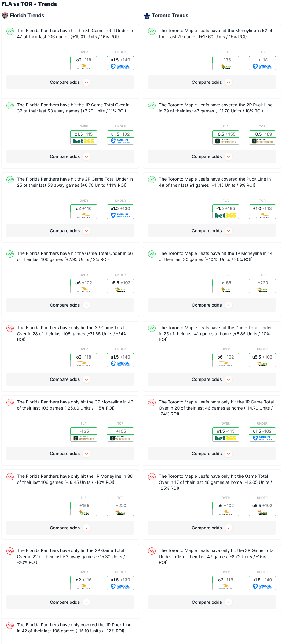The height and width of the screenshot is (644, 282).
Task: Click the Caesars Sportsbook logo under -0.5 +155
Action: pos(226,141)
